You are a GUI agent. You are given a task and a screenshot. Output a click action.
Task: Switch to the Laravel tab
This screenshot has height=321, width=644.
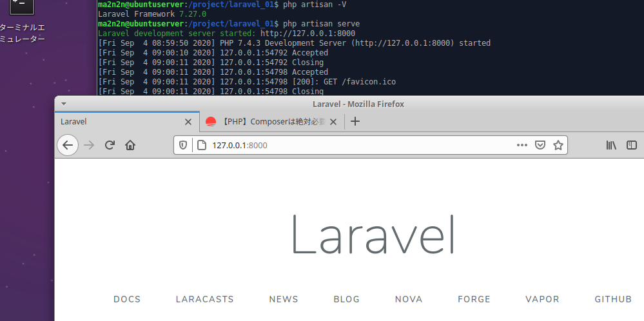(x=127, y=122)
